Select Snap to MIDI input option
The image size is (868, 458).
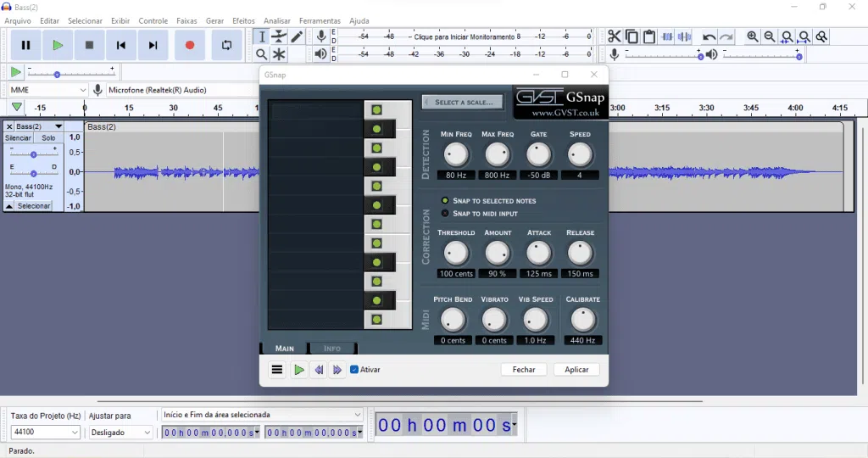(444, 213)
